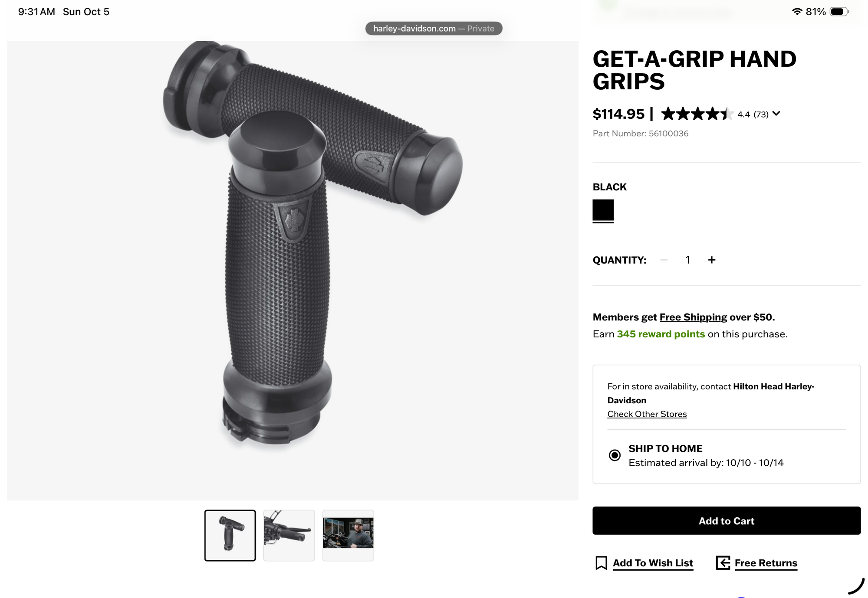Image resolution: width=868 pixels, height=598 pixels.
Task: Open the Add To Wish List link
Action: coord(653,563)
